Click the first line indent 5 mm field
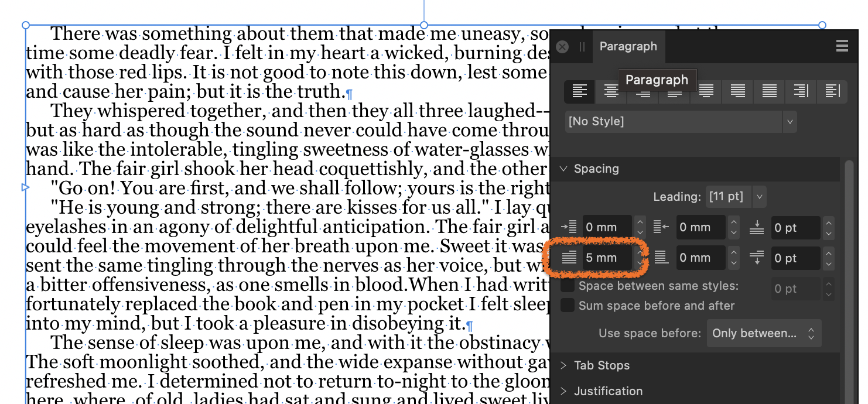This screenshot has height=404, width=868. (607, 258)
